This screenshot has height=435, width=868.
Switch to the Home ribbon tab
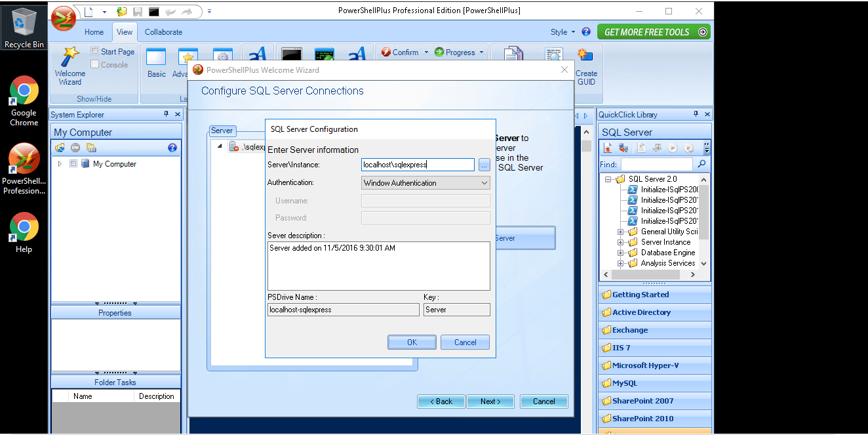94,31
